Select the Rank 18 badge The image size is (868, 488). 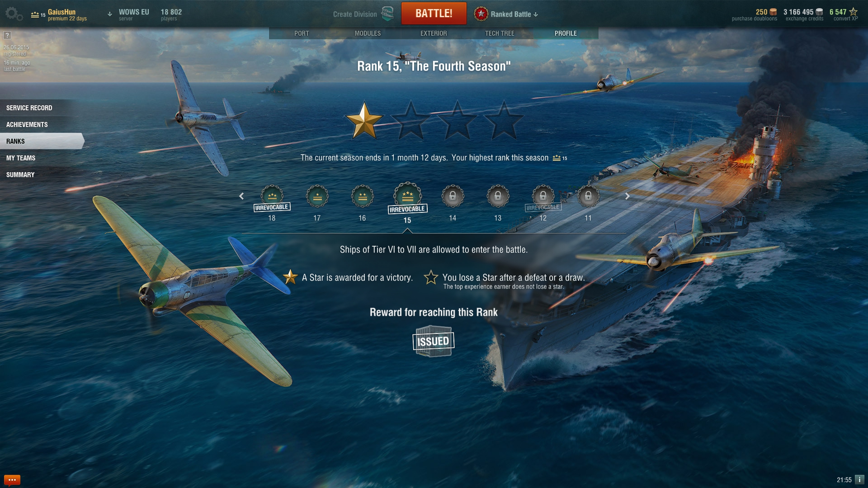pyautogui.click(x=272, y=197)
